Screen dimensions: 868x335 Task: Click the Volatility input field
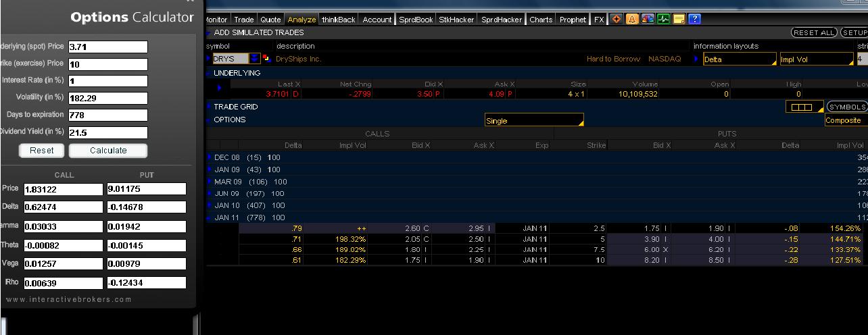107,98
